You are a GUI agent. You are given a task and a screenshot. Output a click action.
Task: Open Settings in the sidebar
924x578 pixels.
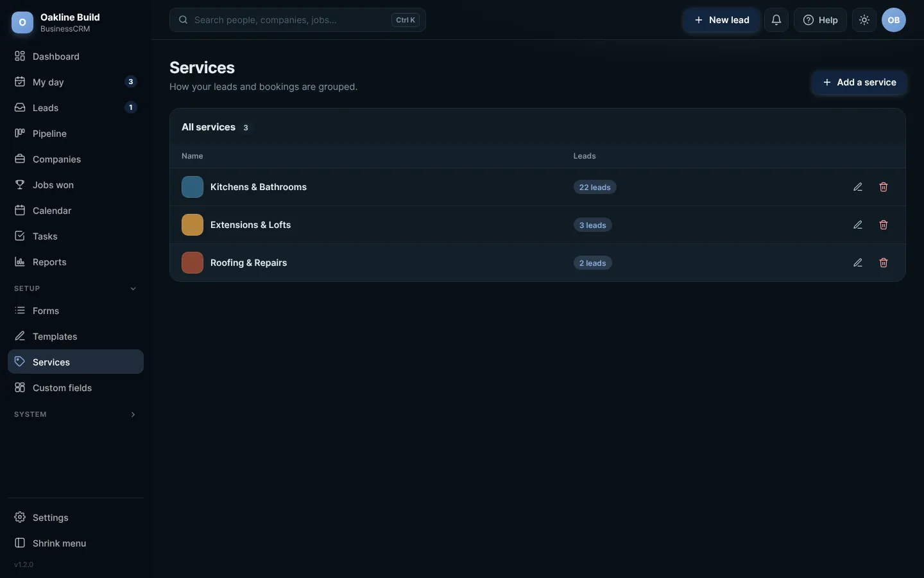(76, 518)
